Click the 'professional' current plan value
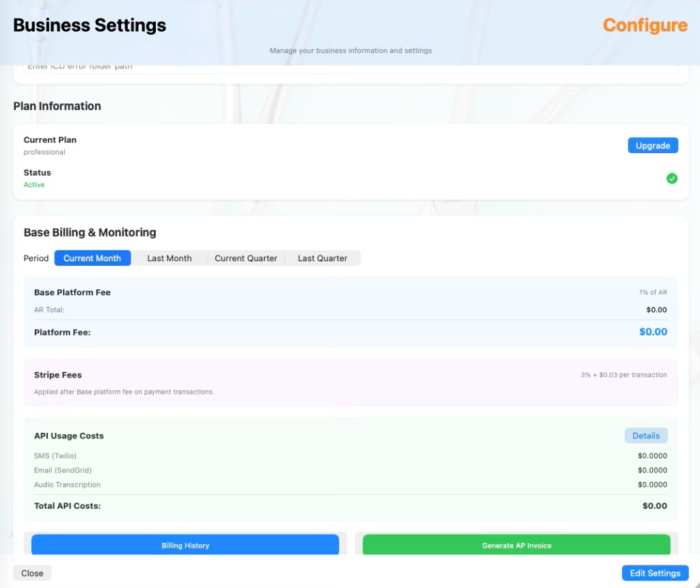The image size is (700, 588). click(x=44, y=152)
